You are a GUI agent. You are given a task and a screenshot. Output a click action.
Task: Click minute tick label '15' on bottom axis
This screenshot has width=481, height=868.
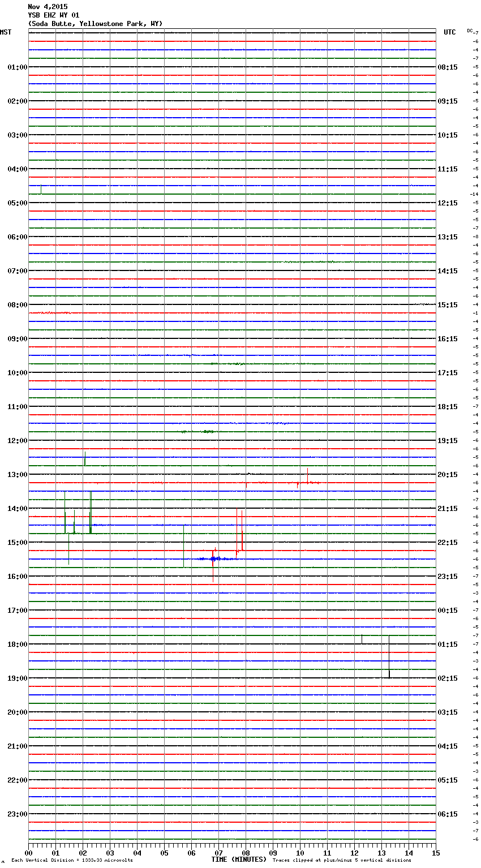pyautogui.click(x=436, y=853)
